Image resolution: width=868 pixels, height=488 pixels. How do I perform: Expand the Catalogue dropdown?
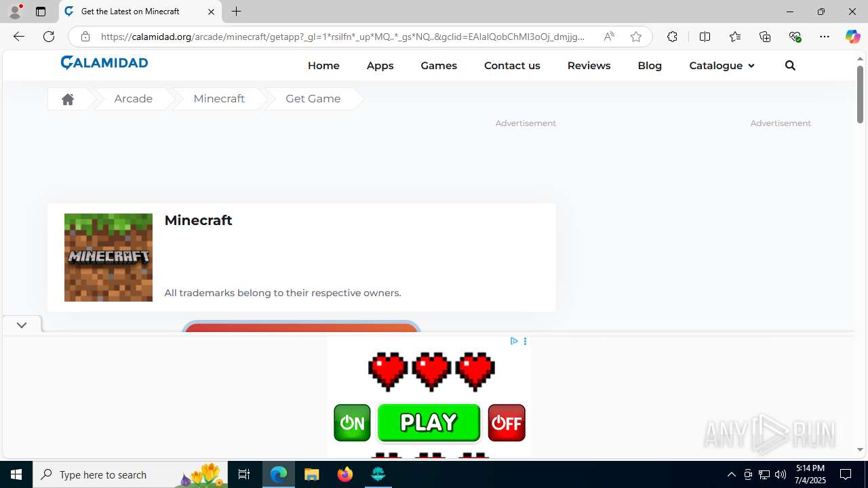722,66
